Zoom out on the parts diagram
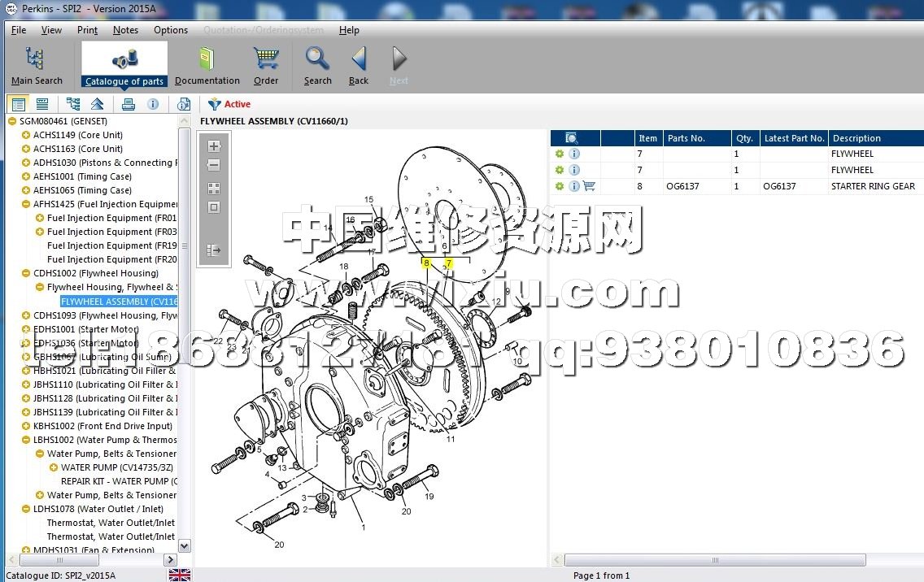 214,165
